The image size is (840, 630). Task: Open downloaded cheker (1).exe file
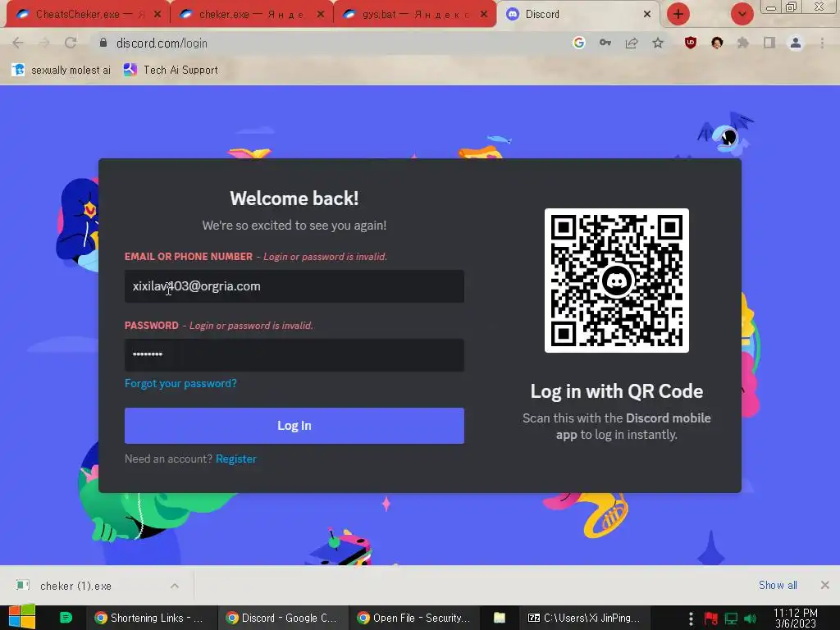pos(75,586)
